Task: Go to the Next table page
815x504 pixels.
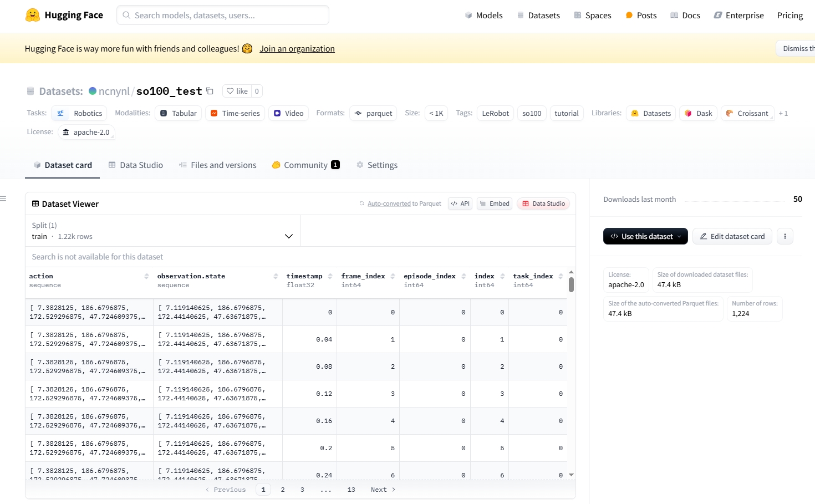Action: (383, 490)
